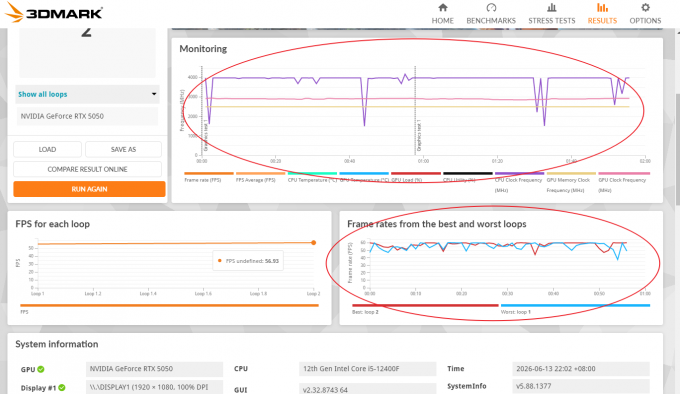
Task: Click the orange RUN AGAIN button
Action: [89, 189]
